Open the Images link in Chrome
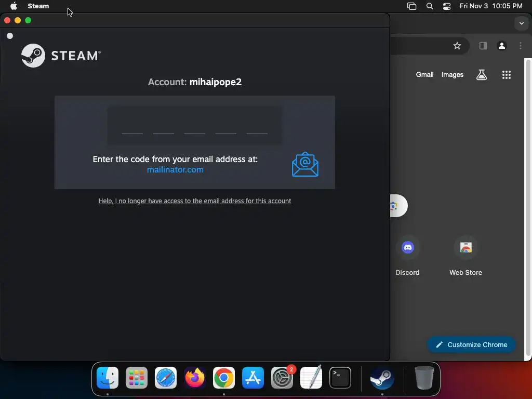Screen dimensions: 532x399 [453, 75]
